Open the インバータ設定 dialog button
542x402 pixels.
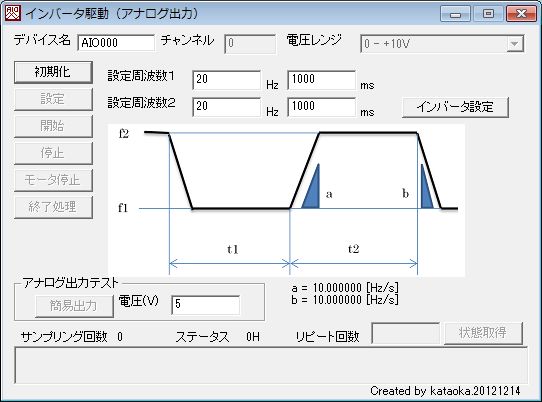pos(455,107)
